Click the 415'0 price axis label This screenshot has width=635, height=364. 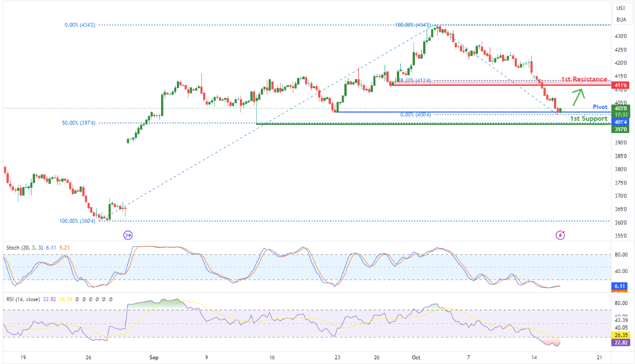pos(620,76)
